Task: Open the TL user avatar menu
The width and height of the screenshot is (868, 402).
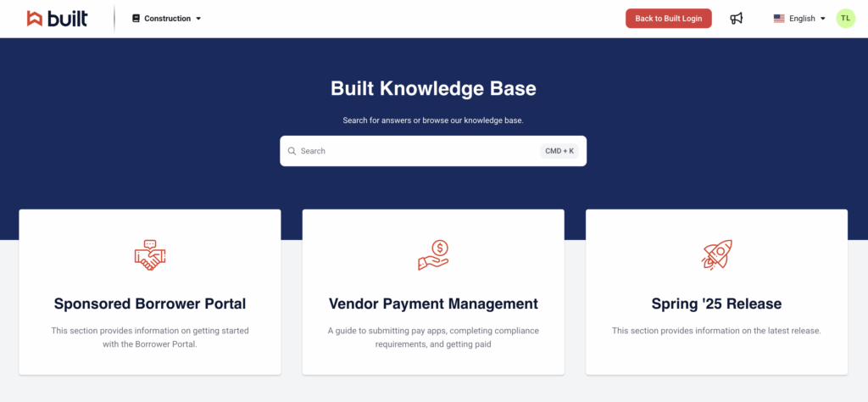Action: (845, 19)
